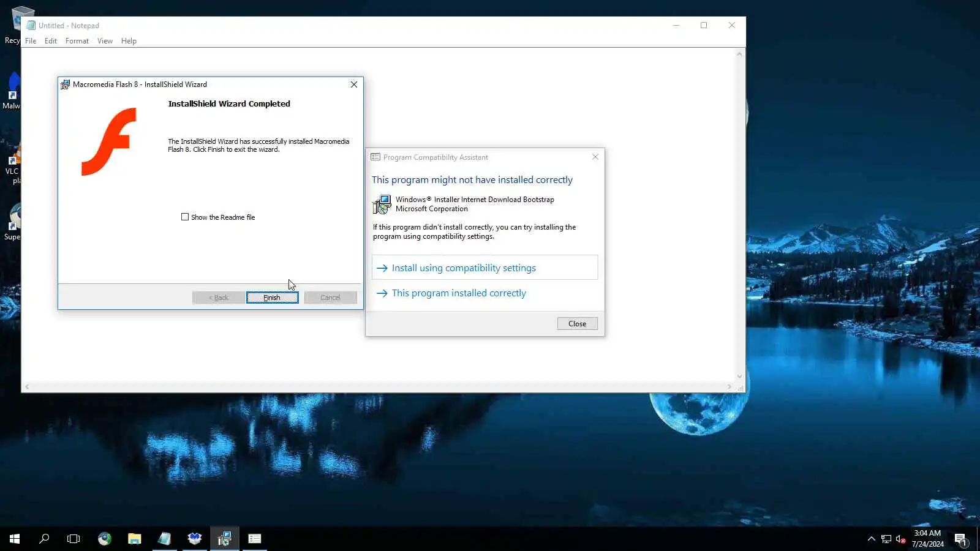Click the Close button in Program Compatibility Assistant
This screenshot has height=551, width=980.
coord(577,324)
